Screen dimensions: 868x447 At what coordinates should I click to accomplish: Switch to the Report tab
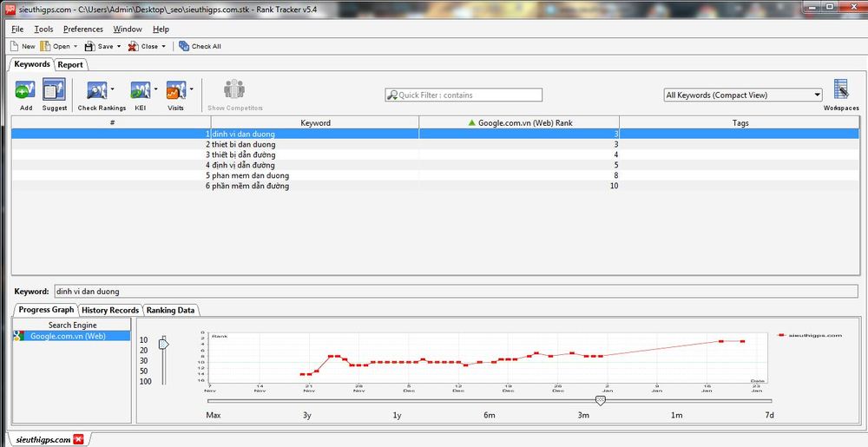71,65
